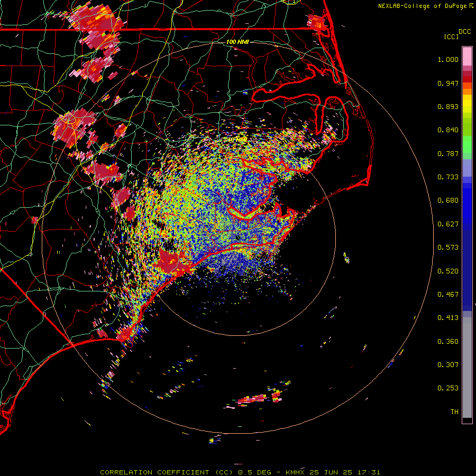Click the TH threshold label
Image resolution: width=476 pixels, height=476 pixels.
(454, 412)
